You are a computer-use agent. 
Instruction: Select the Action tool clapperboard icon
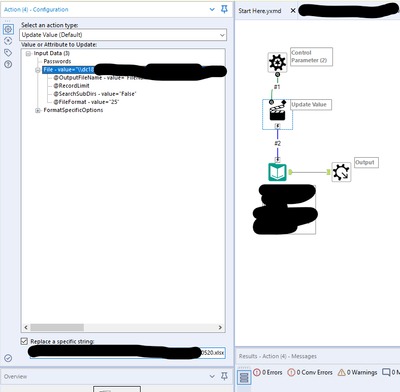click(x=277, y=112)
